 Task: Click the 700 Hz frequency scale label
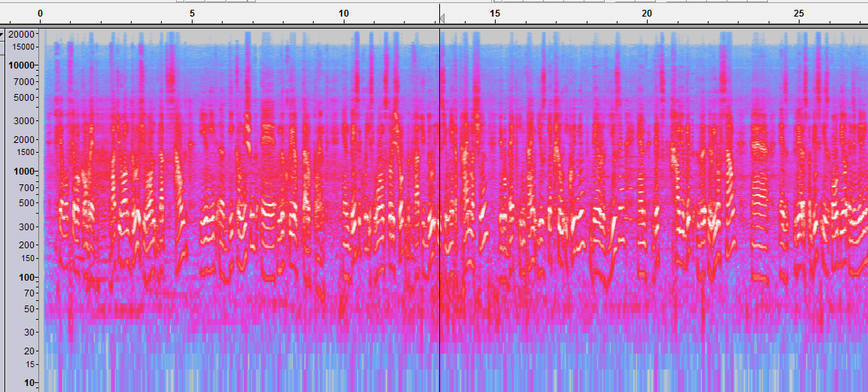click(27, 187)
